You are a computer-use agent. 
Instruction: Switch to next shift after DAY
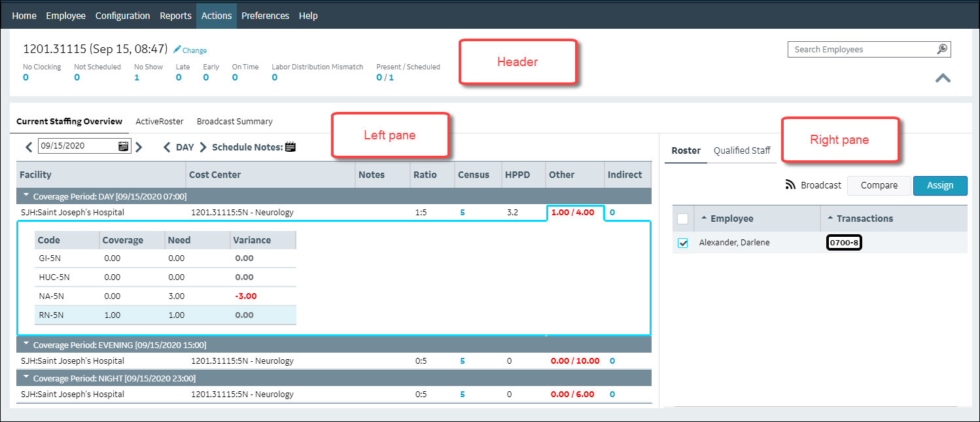[x=203, y=147]
